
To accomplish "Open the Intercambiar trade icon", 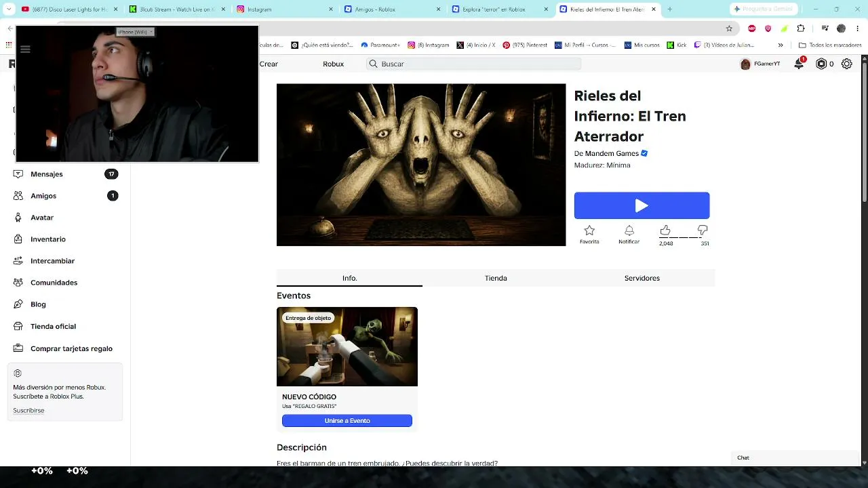I will [x=18, y=261].
